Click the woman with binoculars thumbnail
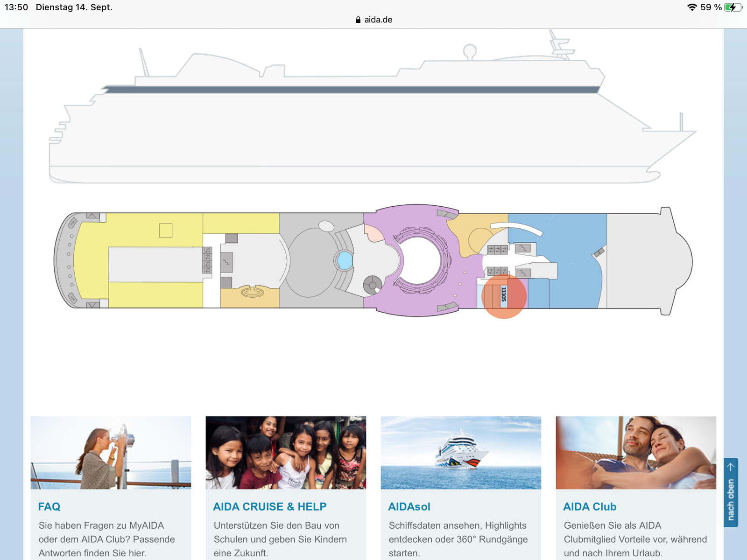The height and width of the screenshot is (560, 747). (111, 453)
